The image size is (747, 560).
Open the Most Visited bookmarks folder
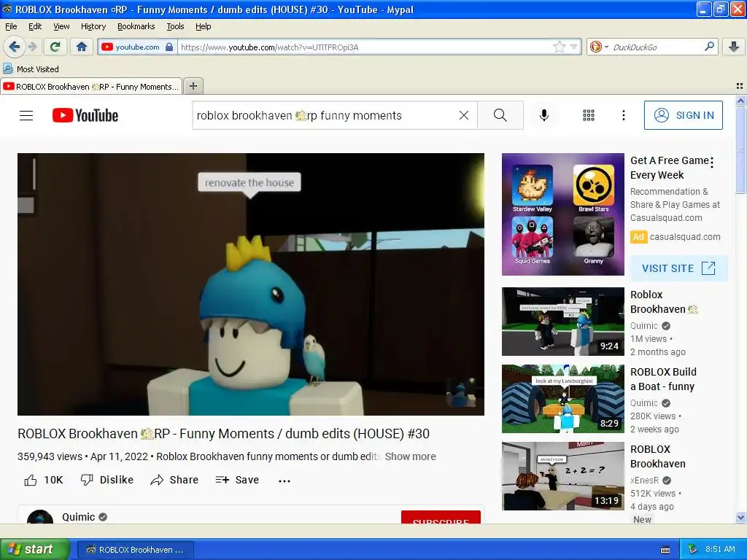(x=31, y=69)
